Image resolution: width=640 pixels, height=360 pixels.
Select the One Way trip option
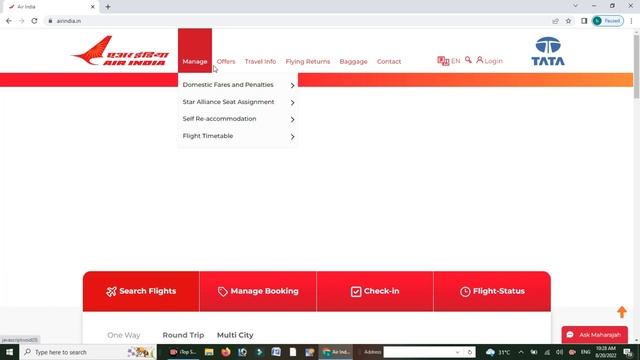(x=124, y=335)
